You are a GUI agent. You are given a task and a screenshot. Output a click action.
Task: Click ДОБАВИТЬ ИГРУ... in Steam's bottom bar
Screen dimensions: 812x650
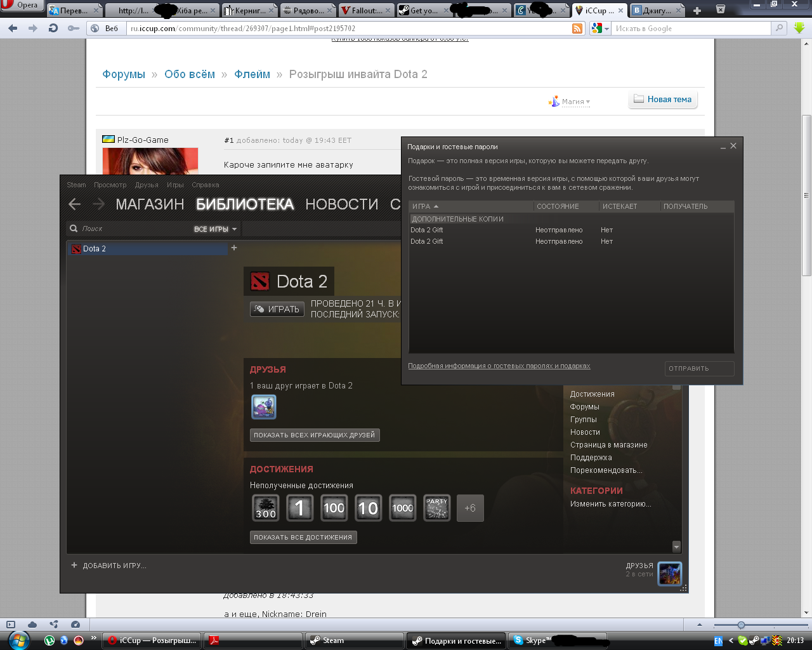click(x=108, y=566)
